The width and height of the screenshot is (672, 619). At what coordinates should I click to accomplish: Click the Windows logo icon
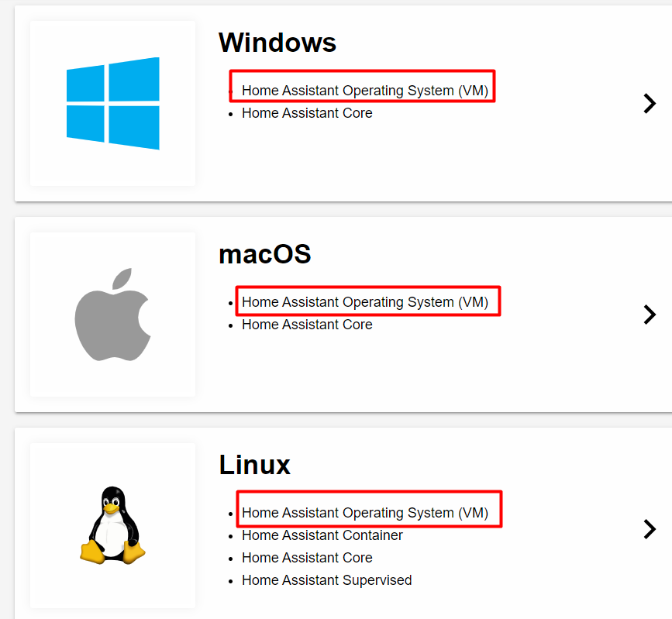[x=113, y=103]
